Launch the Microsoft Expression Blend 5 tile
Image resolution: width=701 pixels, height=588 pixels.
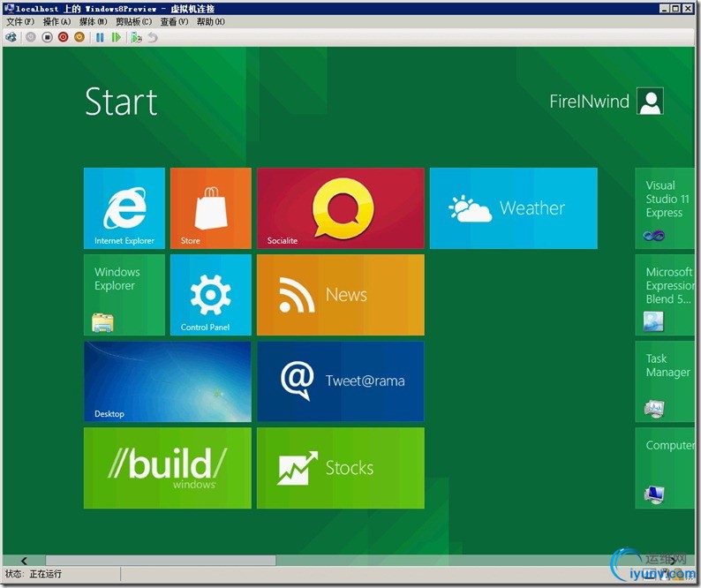click(665, 295)
